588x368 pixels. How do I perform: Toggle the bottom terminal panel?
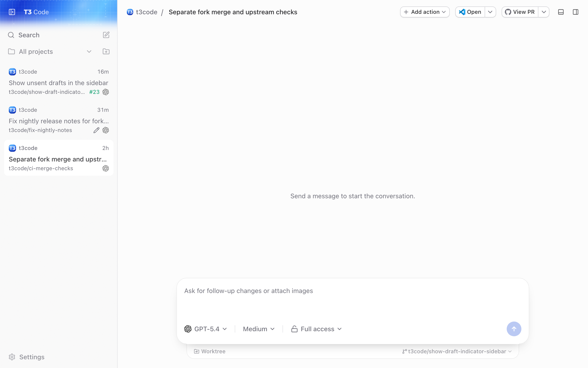(x=561, y=12)
